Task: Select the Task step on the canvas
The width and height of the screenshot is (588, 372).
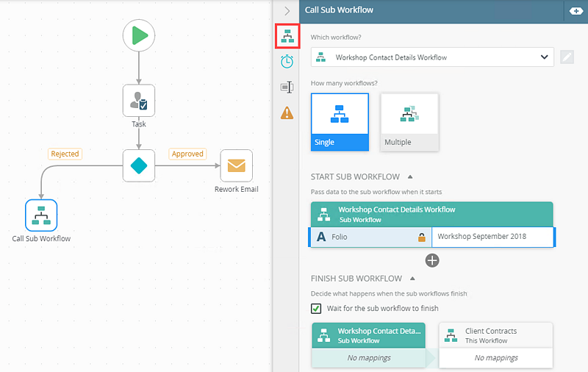Action: coord(139,101)
